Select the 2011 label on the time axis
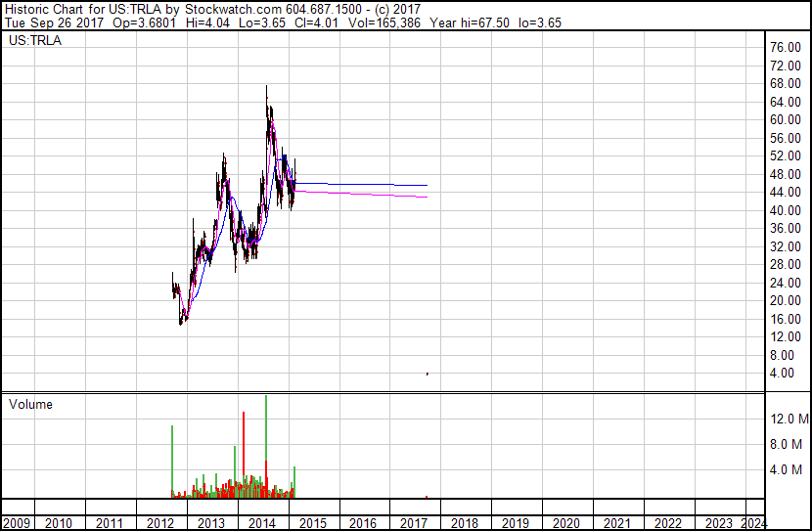 [x=110, y=523]
